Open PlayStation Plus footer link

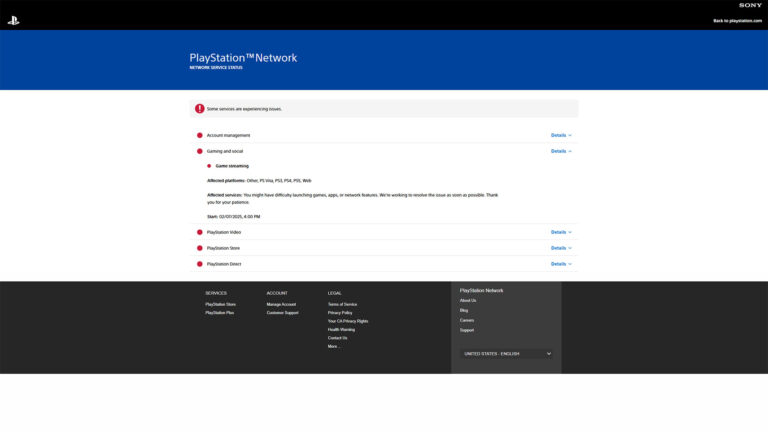click(219, 313)
